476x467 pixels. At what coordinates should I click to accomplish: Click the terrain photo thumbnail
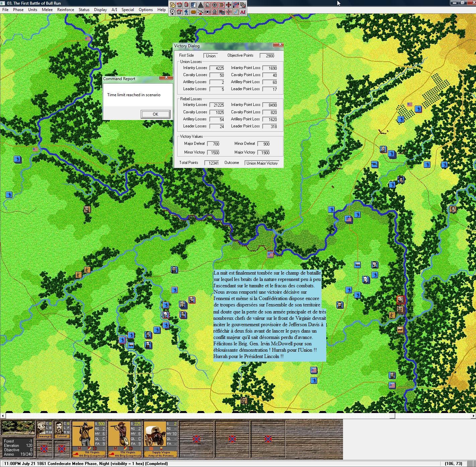[18, 428]
